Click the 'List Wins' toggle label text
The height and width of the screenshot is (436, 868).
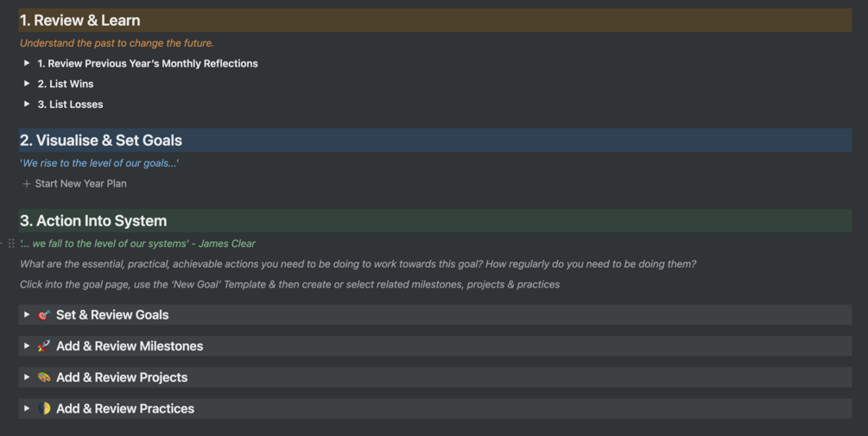click(x=66, y=84)
